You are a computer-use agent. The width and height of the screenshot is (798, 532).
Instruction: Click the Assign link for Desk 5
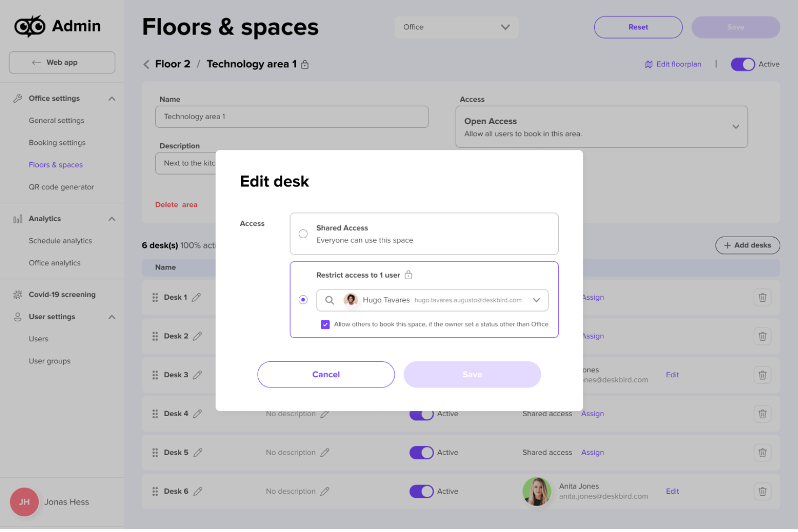593,452
